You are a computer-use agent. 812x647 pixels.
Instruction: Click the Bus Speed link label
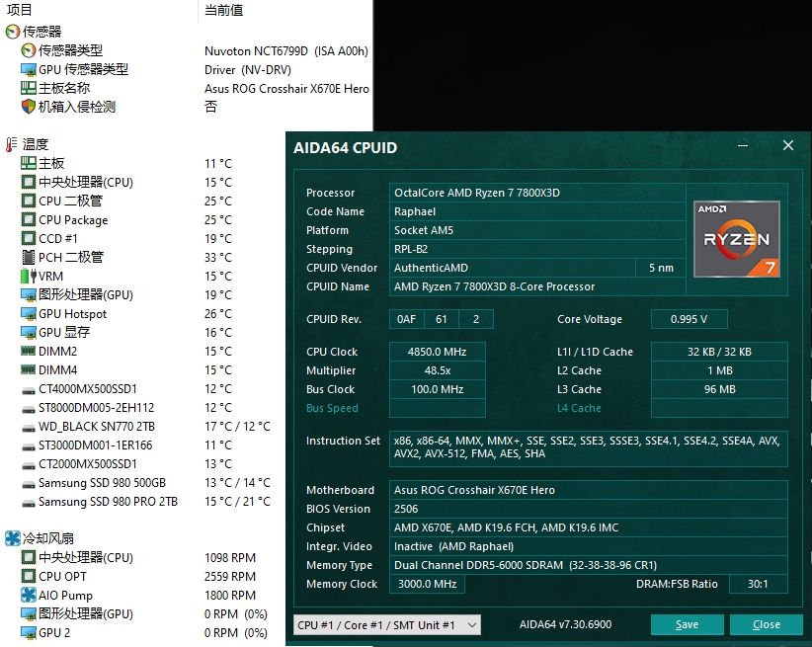point(332,408)
